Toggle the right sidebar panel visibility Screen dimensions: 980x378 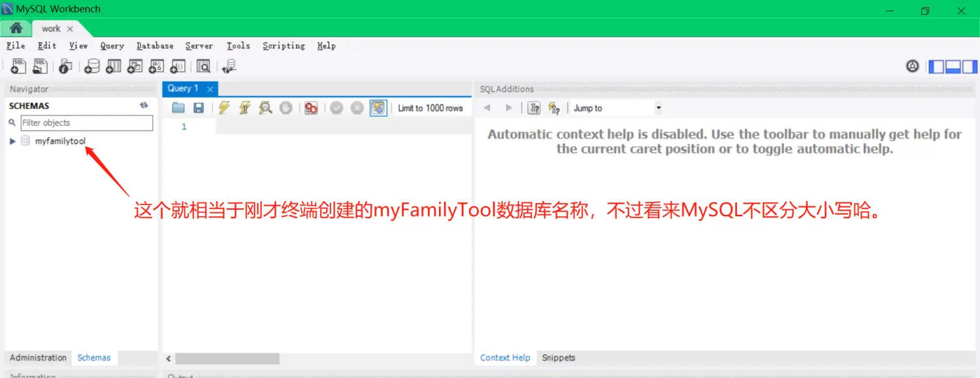tap(970, 66)
